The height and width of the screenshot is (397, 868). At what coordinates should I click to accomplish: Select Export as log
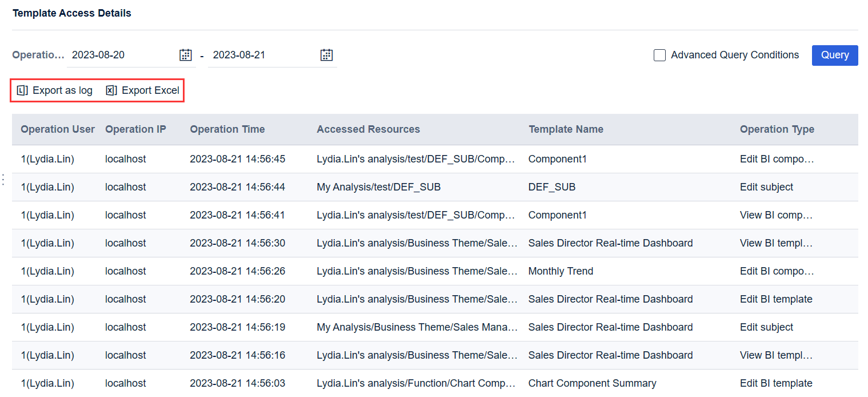[54, 90]
